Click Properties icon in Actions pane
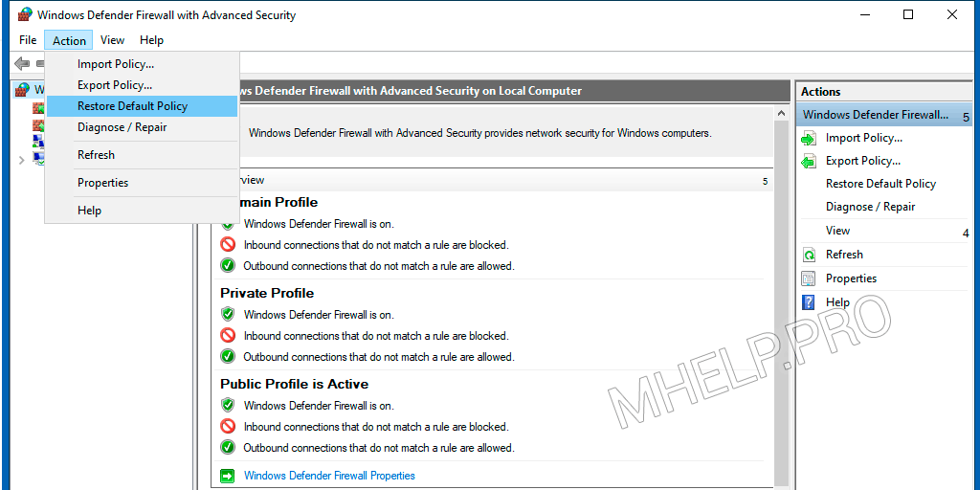 pyautogui.click(x=809, y=278)
